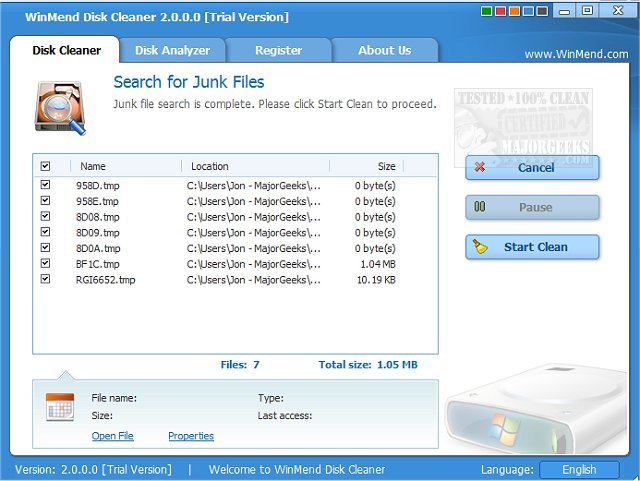Click the red X icon on Cancel
This screenshot has width=640, height=481.
480,167
